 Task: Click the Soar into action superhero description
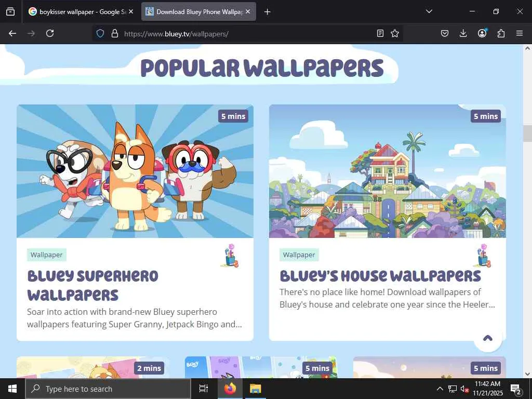point(135,318)
